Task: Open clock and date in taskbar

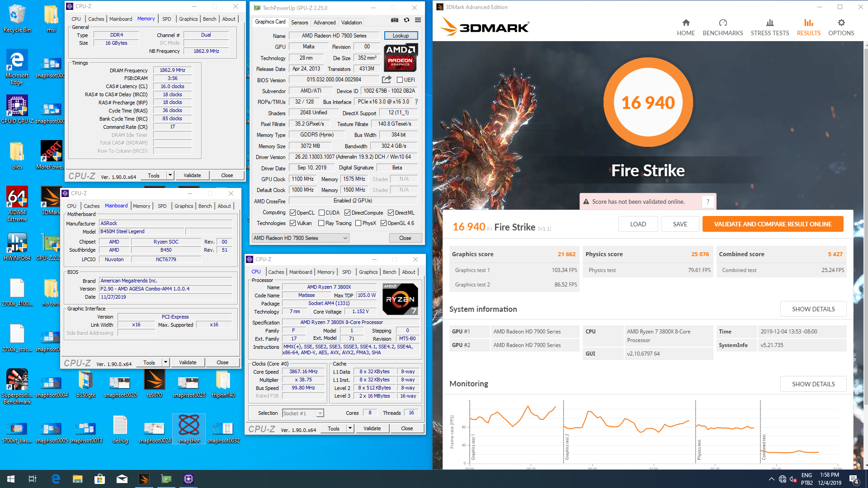Action: (829, 479)
